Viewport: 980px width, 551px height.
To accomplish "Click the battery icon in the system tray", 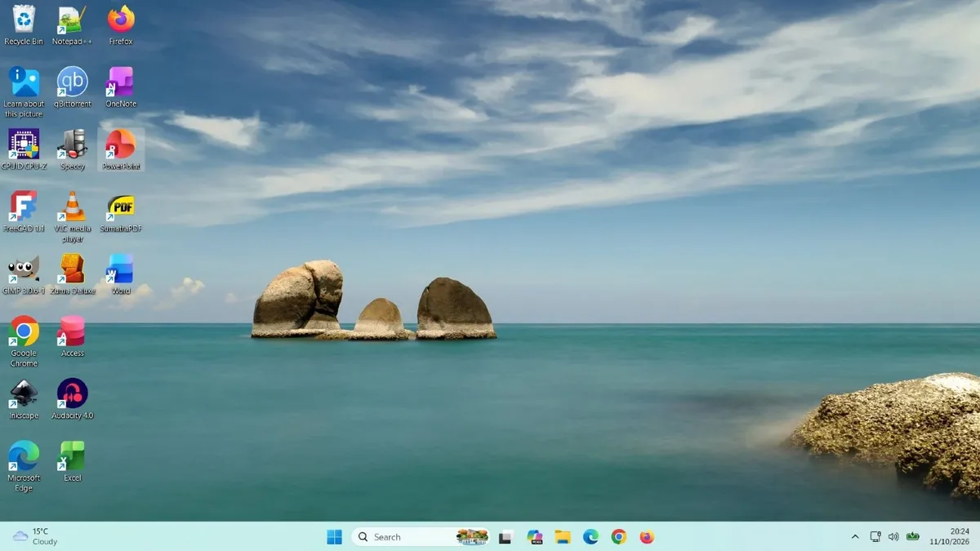I will [x=913, y=536].
